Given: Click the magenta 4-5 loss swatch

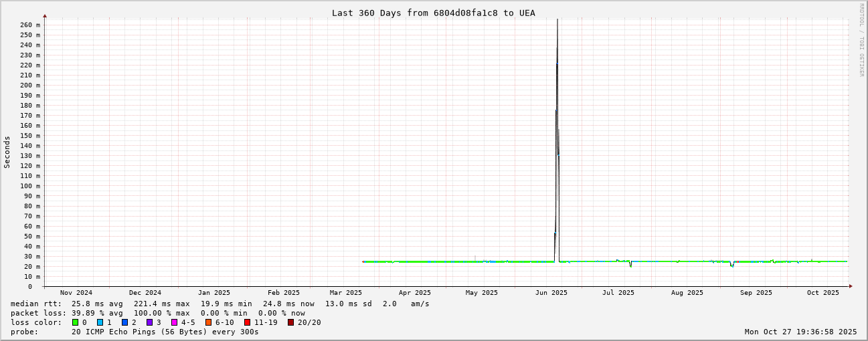Looking at the screenshot, I should 174,322.
